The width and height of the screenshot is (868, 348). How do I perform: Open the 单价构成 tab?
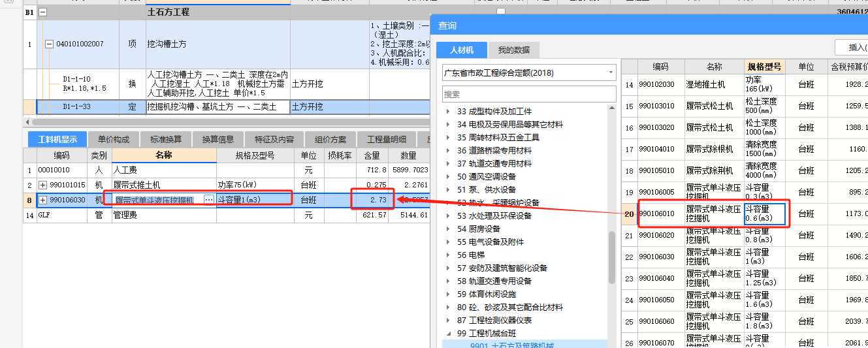tap(114, 139)
